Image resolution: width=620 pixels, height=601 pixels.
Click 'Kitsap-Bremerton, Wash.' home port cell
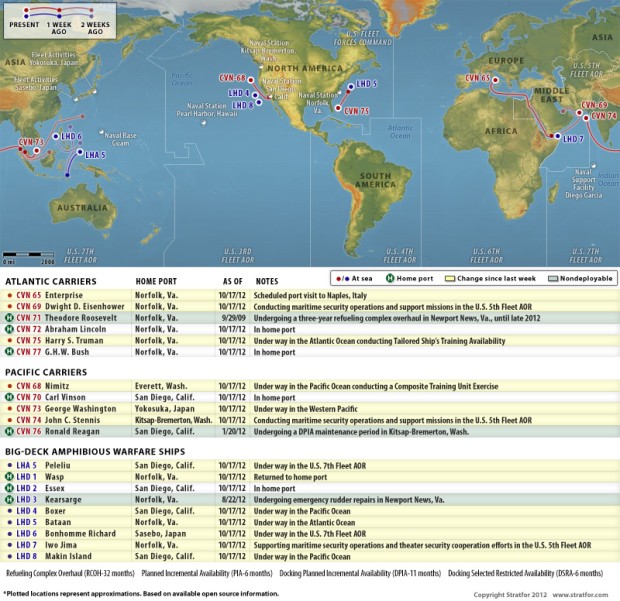(174, 420)
